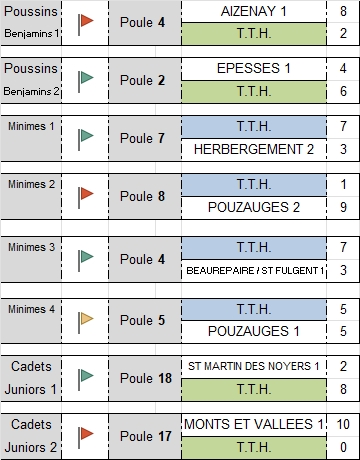Click the green flag next to Minimes 3
360x460 pixels.
pyautogui.click(x=86, y=261)
